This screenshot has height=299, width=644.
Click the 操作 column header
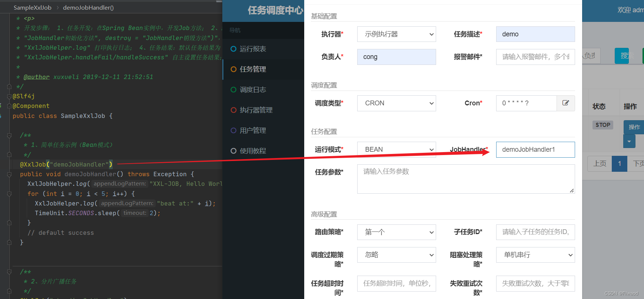coord(630,106)
